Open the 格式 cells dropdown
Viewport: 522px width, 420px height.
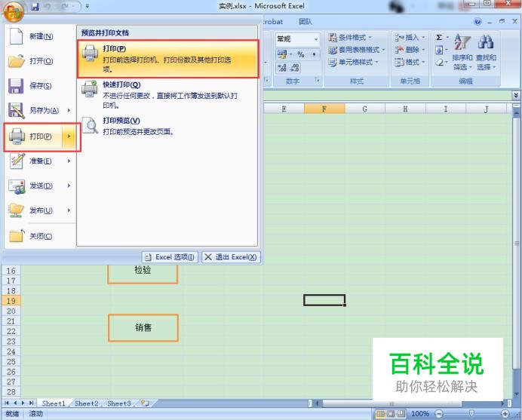point(410,63)
